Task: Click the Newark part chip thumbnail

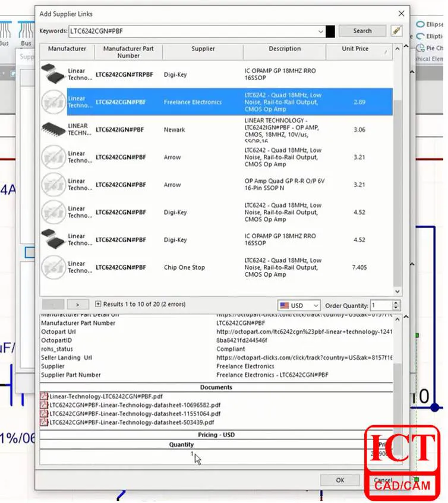Action: (53, 129)
